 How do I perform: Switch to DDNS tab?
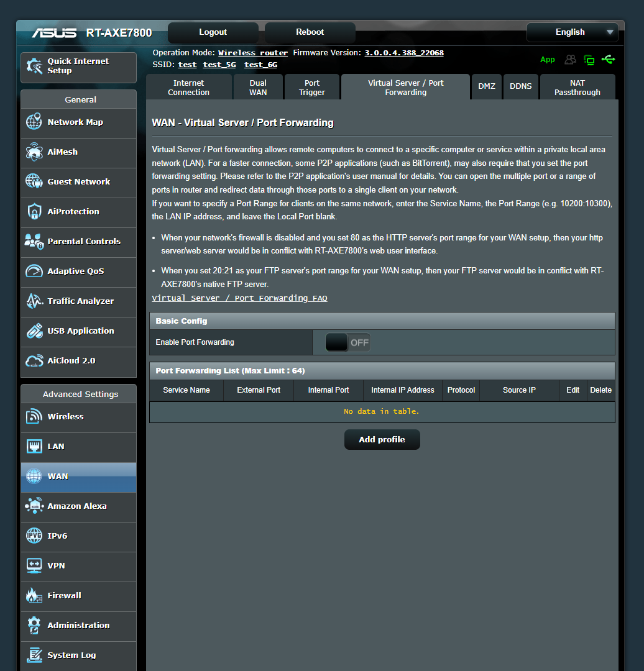(x=521, y=86)
